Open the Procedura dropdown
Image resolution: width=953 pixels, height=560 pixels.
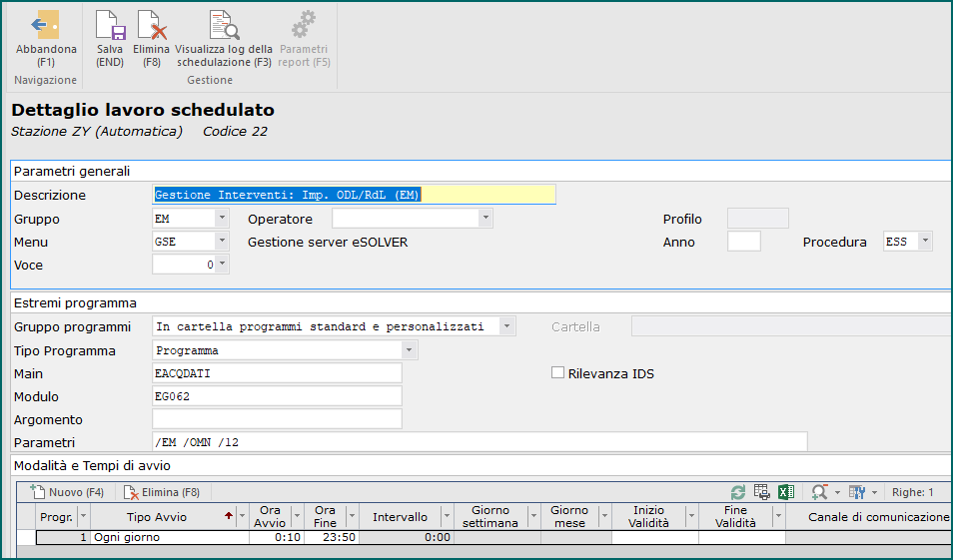tap(925, 242)
